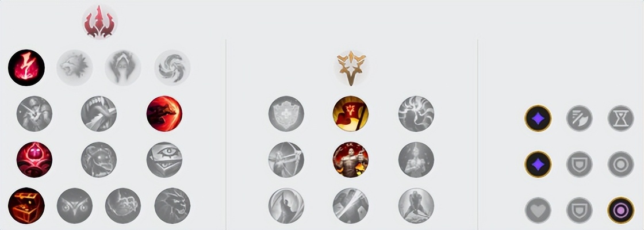Select the Health heart stat shard
Viewport: 644px width, 230px height.
tap(538, 210)
